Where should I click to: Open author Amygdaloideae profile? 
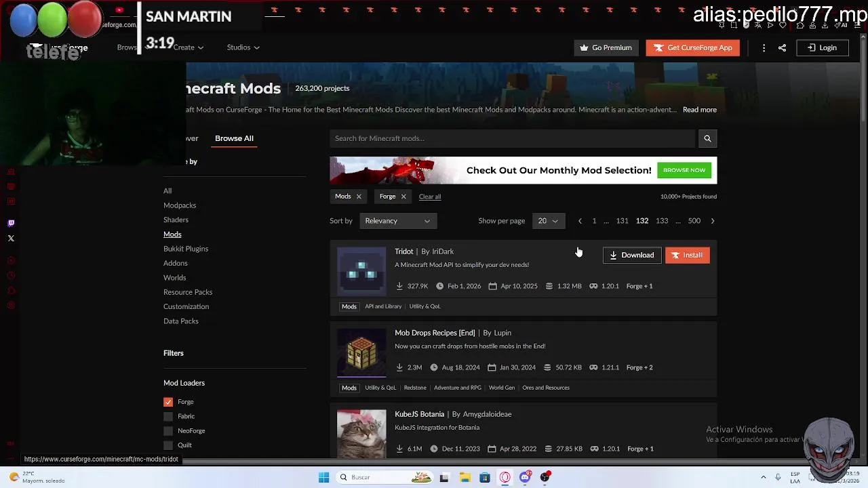tap(487, 414)
